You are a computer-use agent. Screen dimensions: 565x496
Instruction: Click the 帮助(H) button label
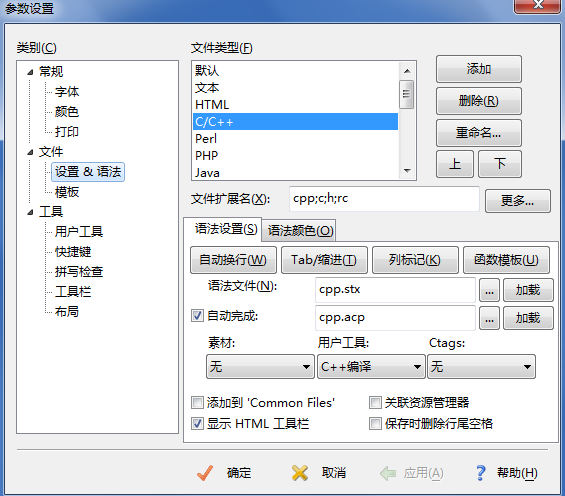coord(517,473)
